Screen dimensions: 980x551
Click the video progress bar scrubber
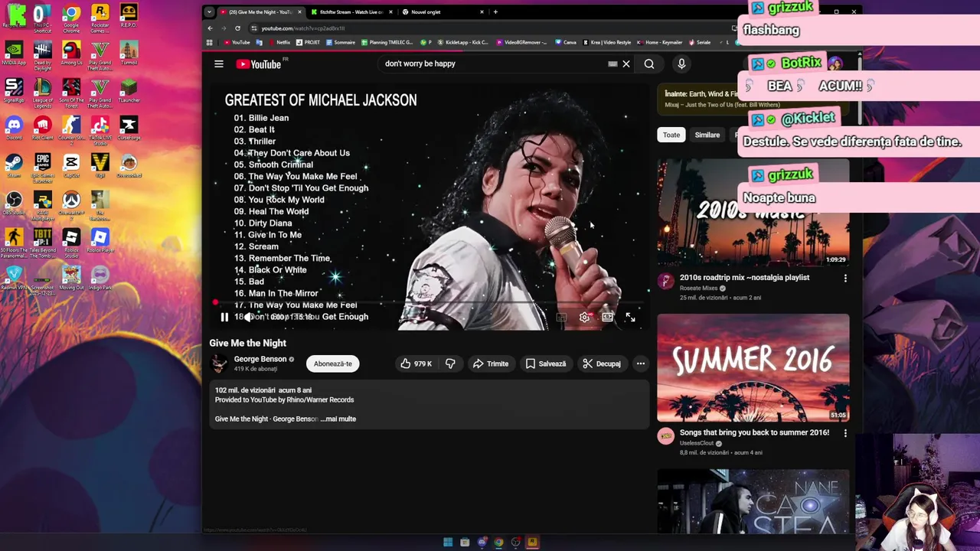(x=215, y=303)
